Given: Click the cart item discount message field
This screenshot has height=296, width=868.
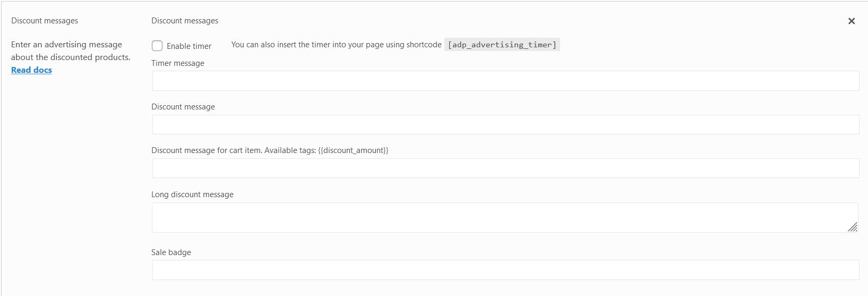Looking at the screenshot, I should click(x=505, y=168).
